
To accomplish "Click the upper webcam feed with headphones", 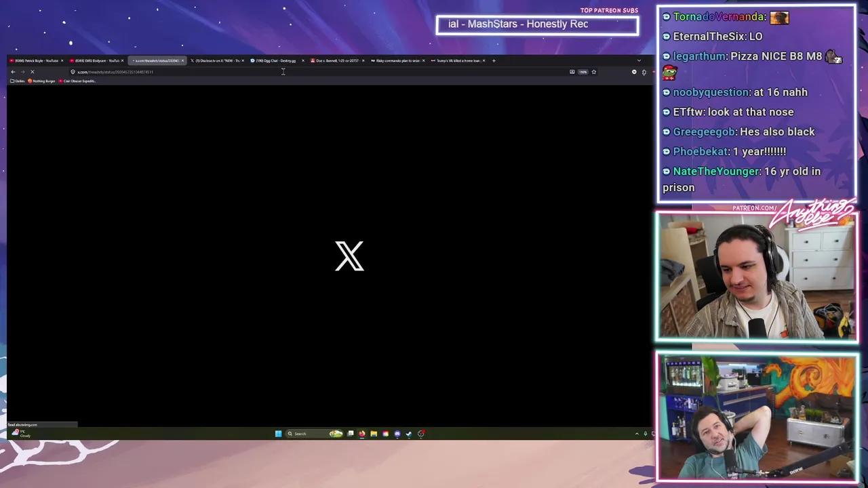I will (x=756, y=277).
